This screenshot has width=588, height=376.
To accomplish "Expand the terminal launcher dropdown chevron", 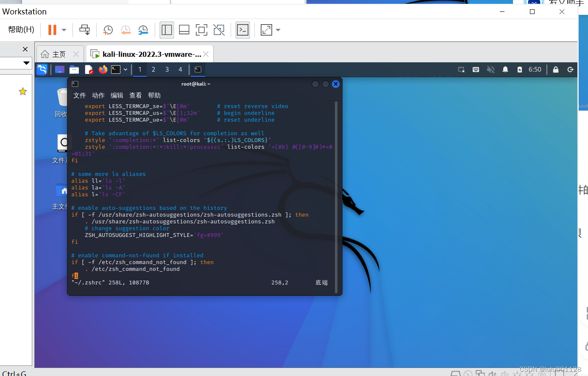I will tap(125, 70).
